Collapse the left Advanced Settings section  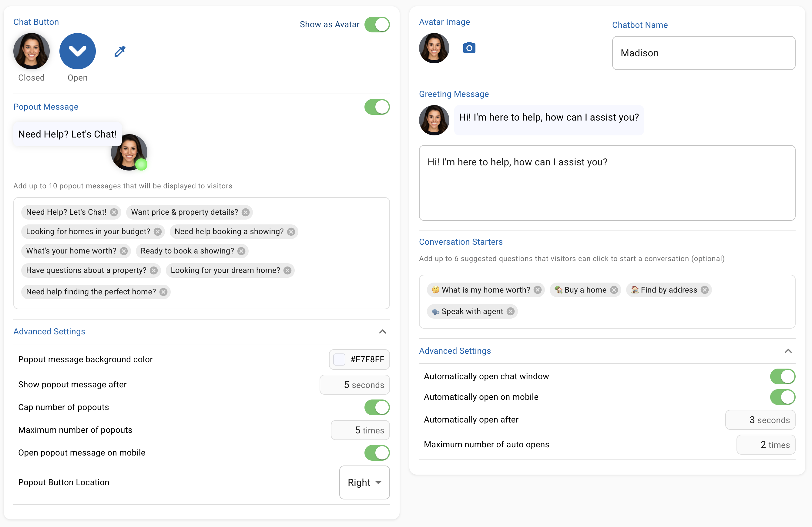tap(382, 332)
